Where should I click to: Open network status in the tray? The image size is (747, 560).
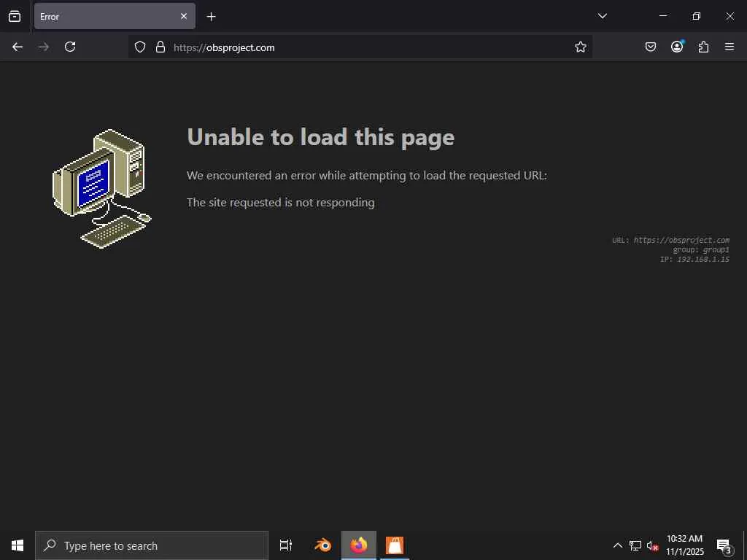(x=635, y=545)
